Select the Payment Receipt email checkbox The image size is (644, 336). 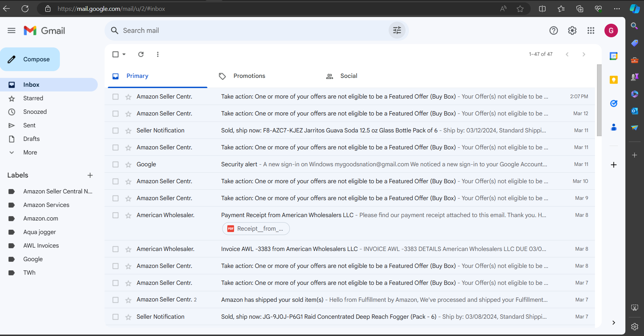pos(115,215)
